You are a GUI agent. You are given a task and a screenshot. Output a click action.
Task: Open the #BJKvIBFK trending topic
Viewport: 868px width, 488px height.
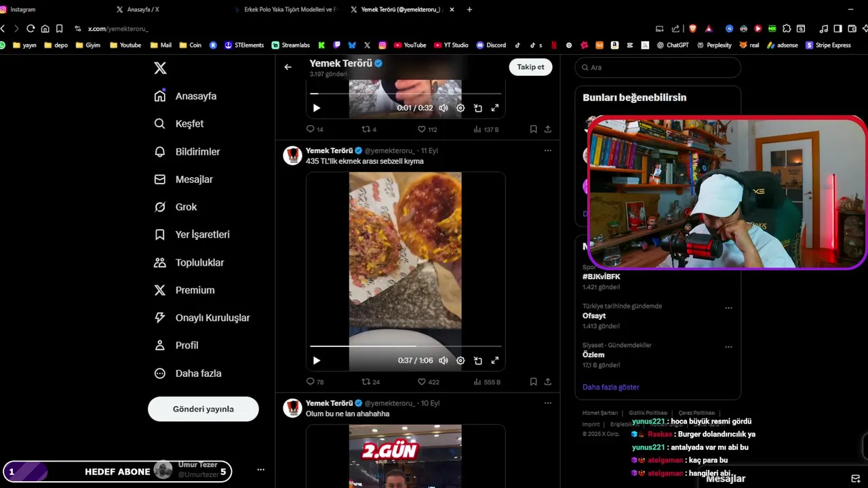pos(601,277)
